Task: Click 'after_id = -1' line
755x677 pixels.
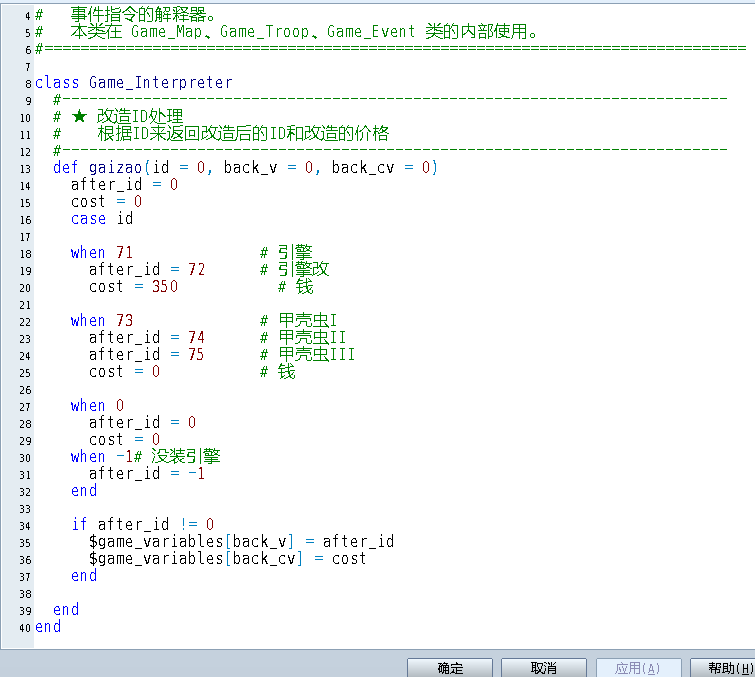Action: (147, 474)
